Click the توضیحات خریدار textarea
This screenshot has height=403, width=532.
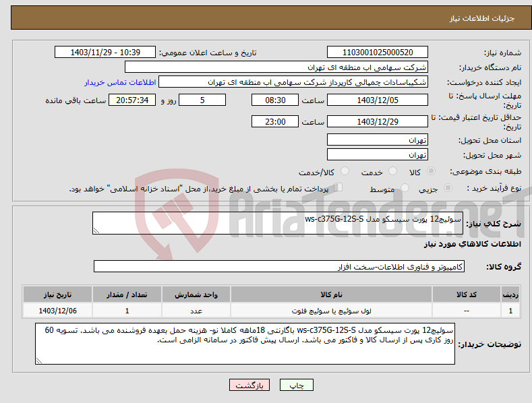coord(245,344)
